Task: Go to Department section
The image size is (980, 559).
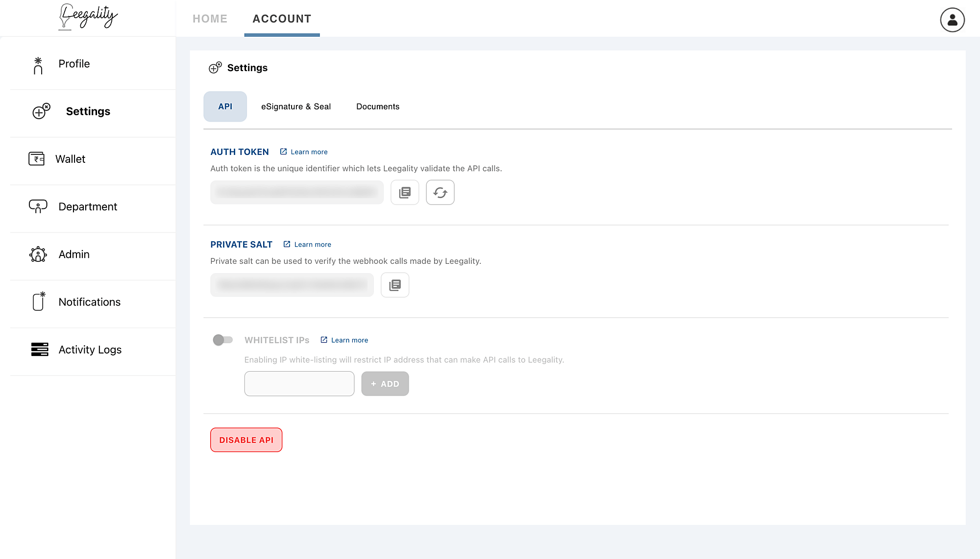Action: point(88,207)
